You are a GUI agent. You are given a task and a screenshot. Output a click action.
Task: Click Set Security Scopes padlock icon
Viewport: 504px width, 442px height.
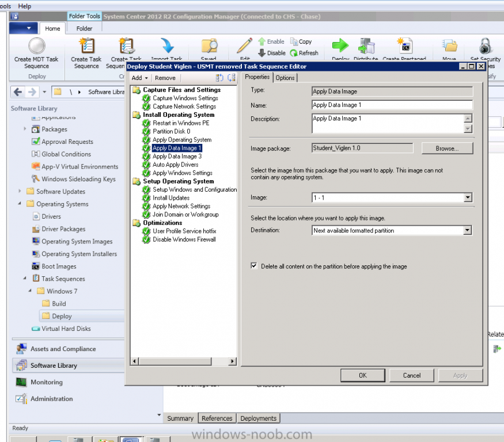[485, 45]
